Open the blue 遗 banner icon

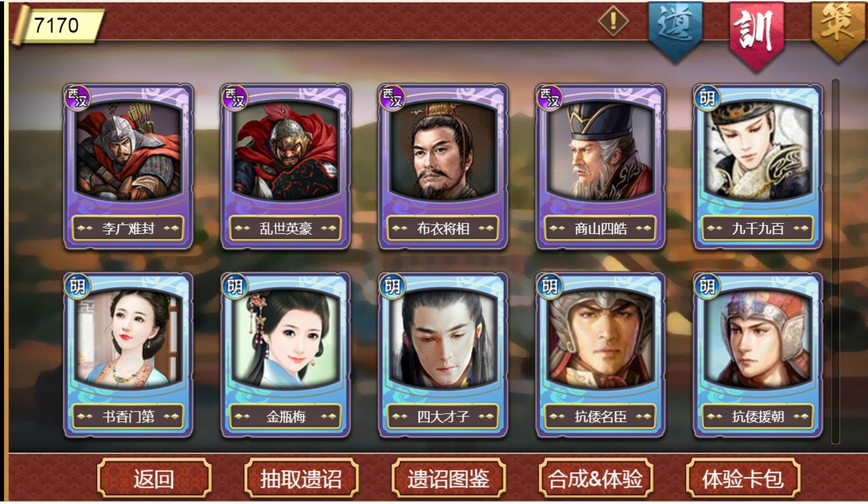click(675, 29)
